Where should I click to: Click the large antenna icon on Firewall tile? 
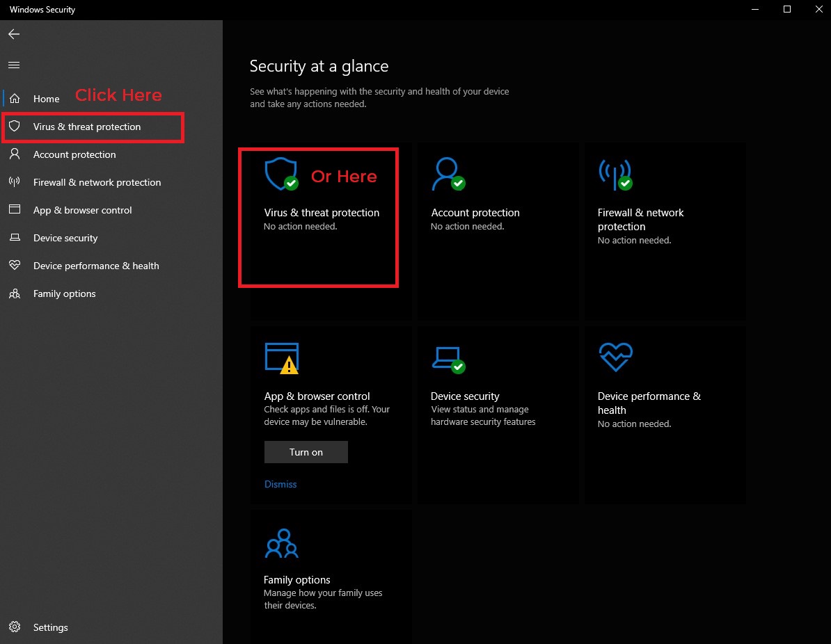pyautogui.click(x=615, y=175)
